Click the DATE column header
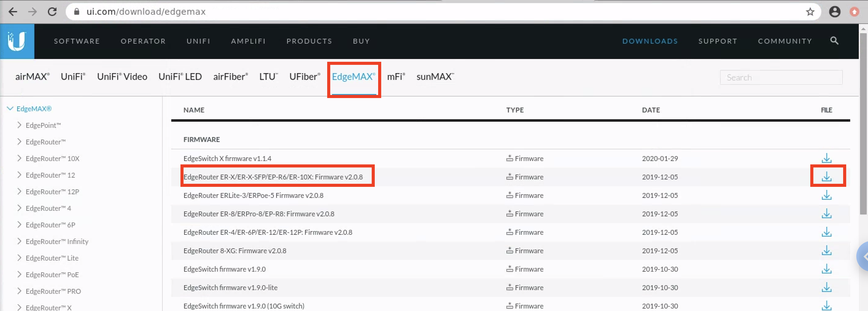The image size is (868, 311). pyautogui.click(x=651, y=110)
